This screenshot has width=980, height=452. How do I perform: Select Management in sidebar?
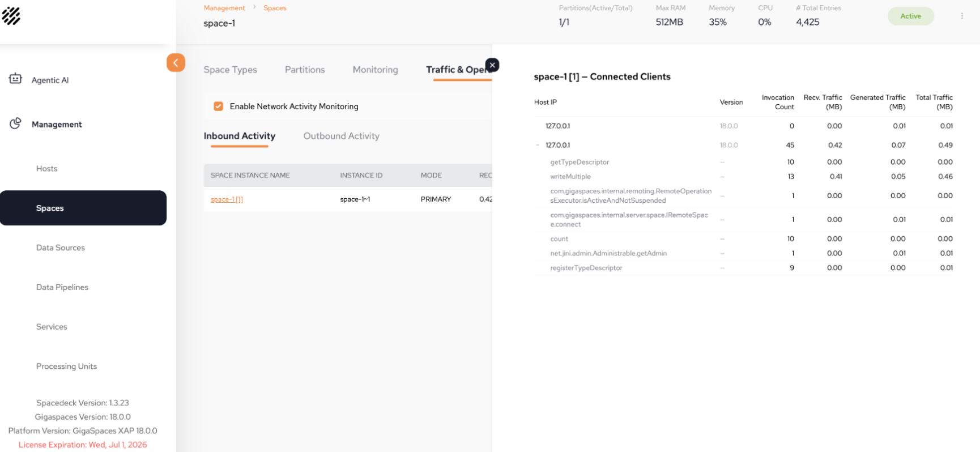(57, 124)
